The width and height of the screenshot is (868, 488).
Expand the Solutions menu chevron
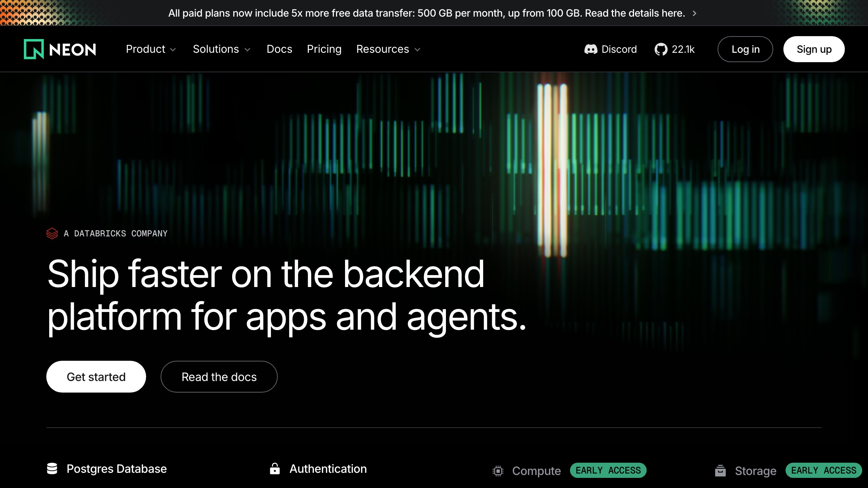point(247,50)
